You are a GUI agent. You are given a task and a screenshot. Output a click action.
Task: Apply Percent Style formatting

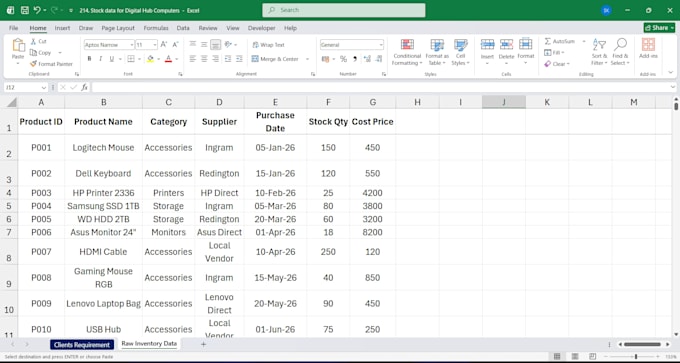[x=343, y=59]
